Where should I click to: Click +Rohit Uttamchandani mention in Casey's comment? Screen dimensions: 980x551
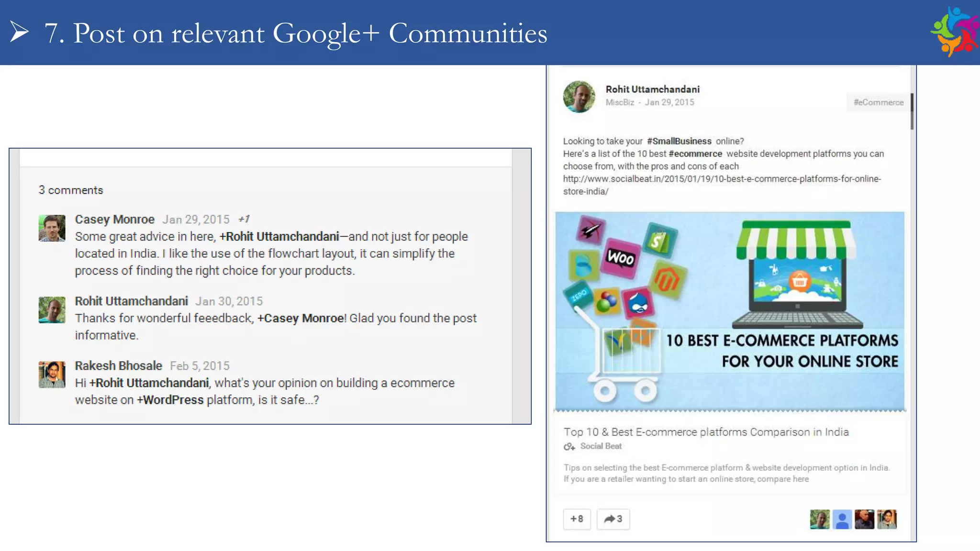pos(279,237)
